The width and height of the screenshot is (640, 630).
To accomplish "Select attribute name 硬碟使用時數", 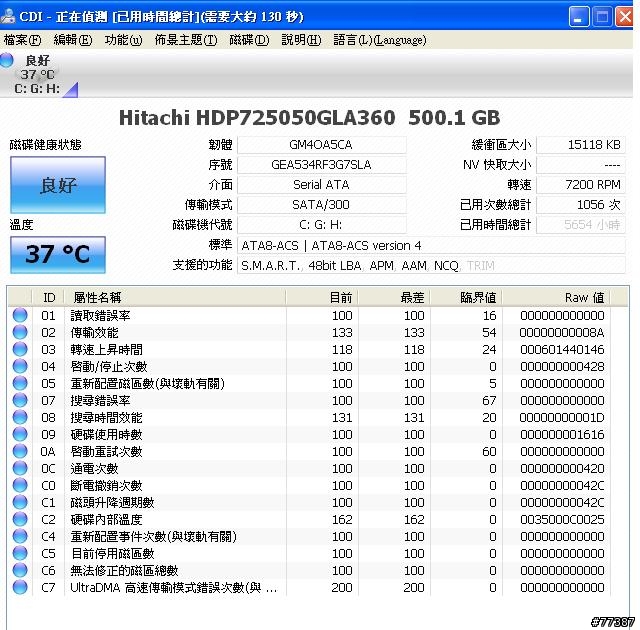I will pyautogui.click(x=107, y=435).
